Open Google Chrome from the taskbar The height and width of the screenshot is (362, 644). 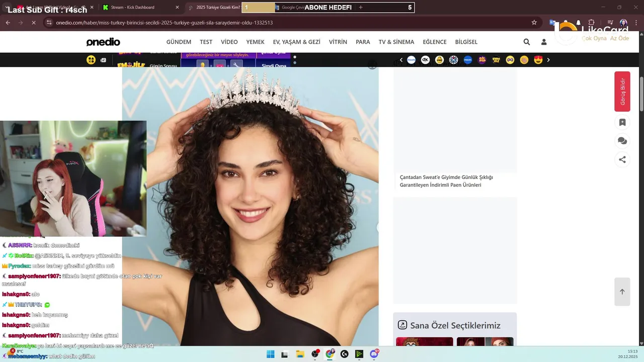pyautogui.click(x=330, y=354)
